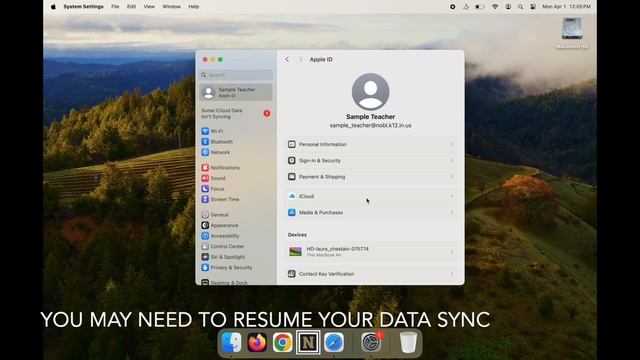640x360 pixels.
Task: Open Personal Information row
Action: (371, 144)
